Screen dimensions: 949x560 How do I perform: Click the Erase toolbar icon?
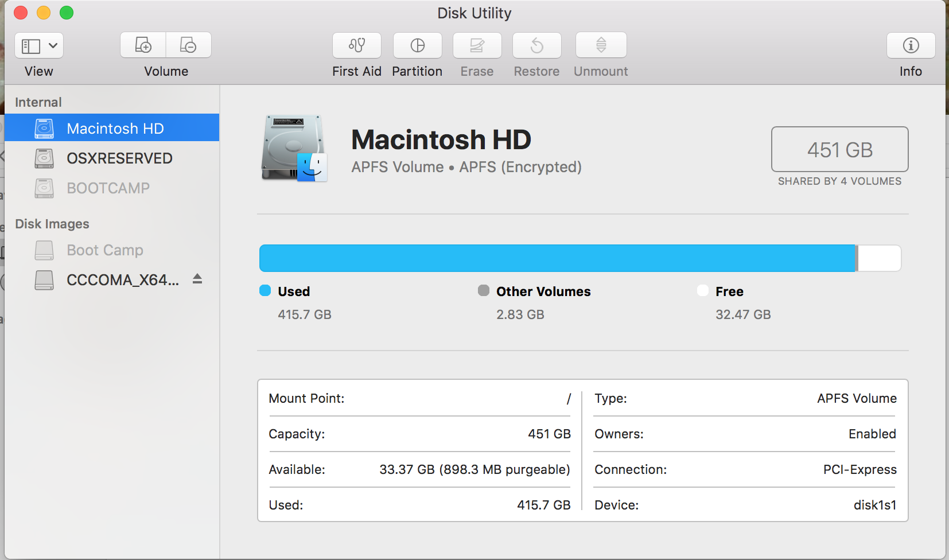(x=477, y=45)
